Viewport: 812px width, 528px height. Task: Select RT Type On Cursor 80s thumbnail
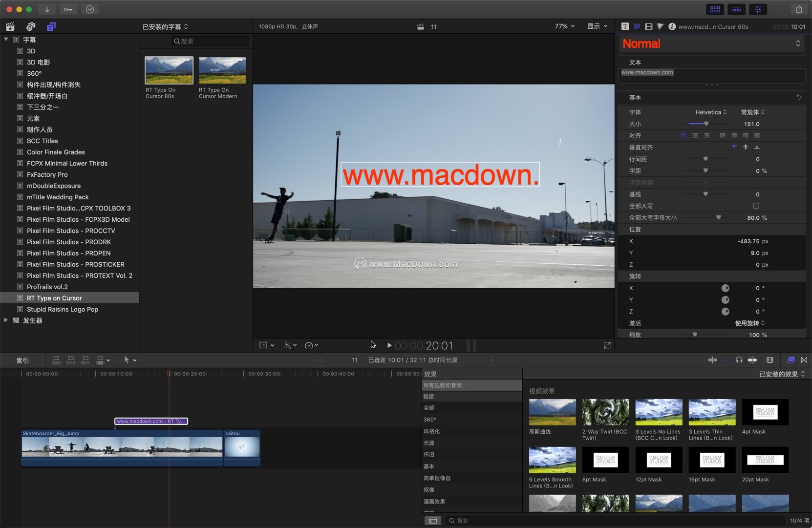point(169,70)
